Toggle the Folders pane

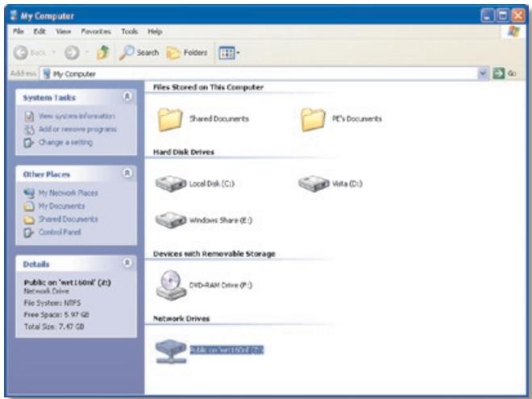click(187, 52)
